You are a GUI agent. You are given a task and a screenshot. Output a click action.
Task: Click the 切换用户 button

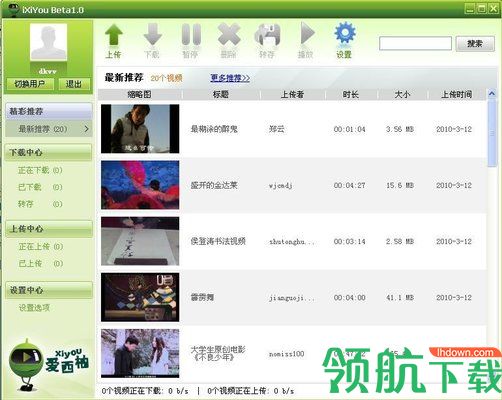tap(30, 84)
